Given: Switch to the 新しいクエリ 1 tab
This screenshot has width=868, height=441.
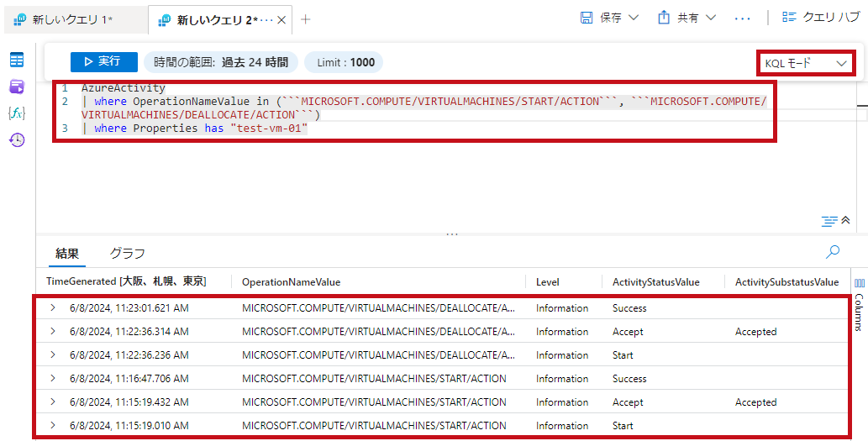Looking at the screenshot, I should (72, 20).
